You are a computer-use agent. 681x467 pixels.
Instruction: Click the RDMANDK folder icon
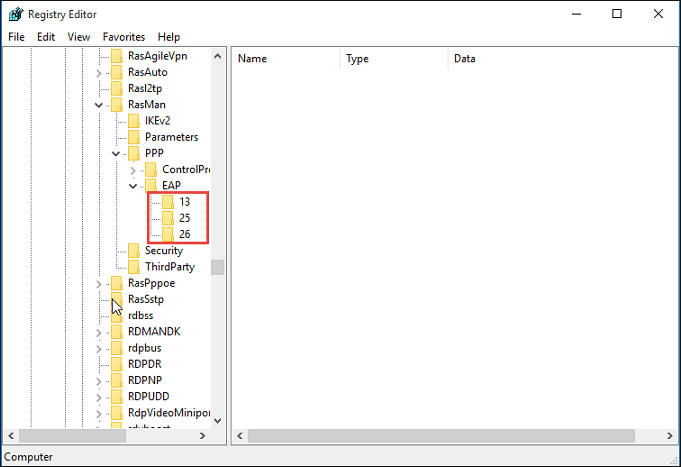pos(116,332)
